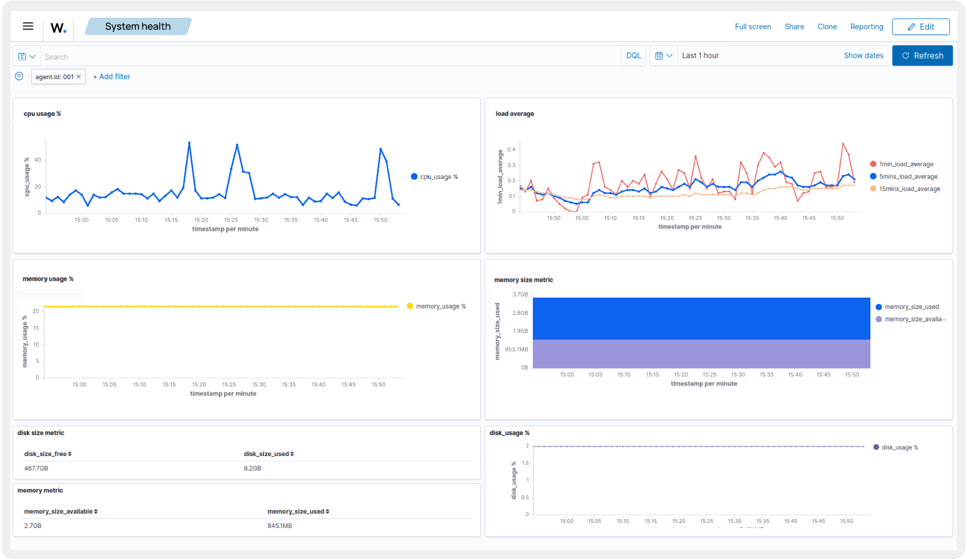Click the hamburger navigation menu icon
The width and height of the screenshot is (967, 560).
(27, 26)
